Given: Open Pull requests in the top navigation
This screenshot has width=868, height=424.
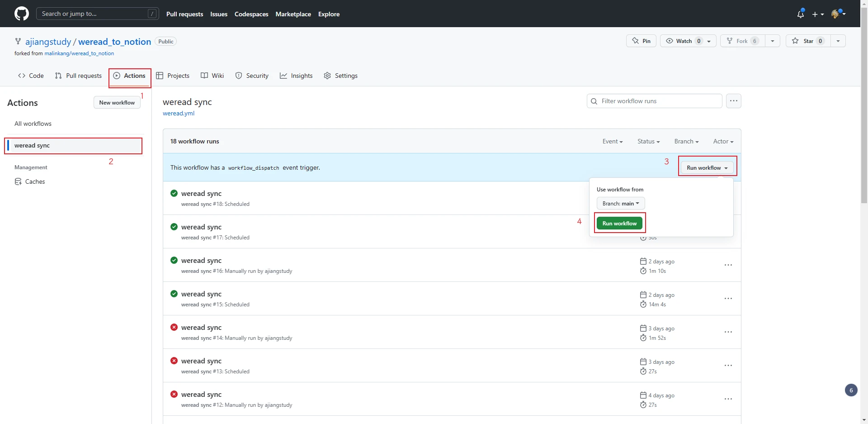Looking at the screenshot, I should pyautogui.click(x=184, y=14).
